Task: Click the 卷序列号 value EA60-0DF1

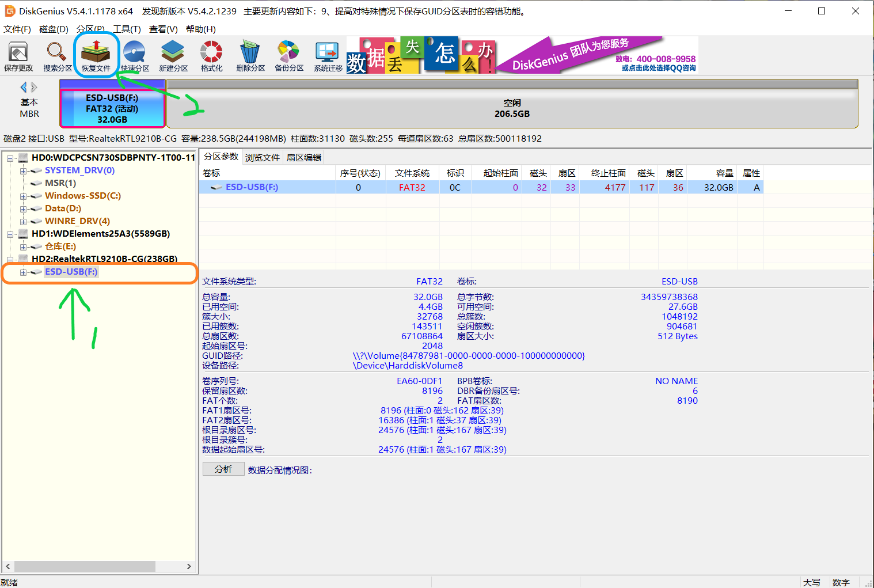Action: pos(419,381)
